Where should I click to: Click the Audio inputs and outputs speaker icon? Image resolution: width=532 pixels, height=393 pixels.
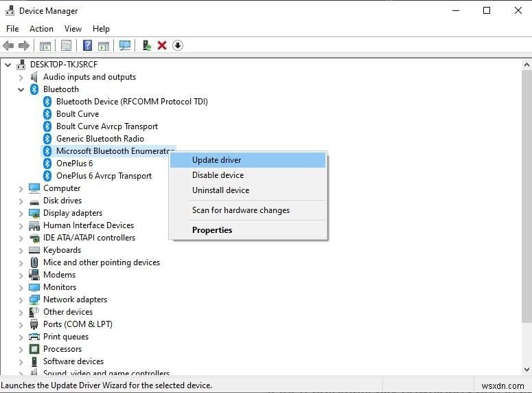pyautogui.click(x=34, y=77)
